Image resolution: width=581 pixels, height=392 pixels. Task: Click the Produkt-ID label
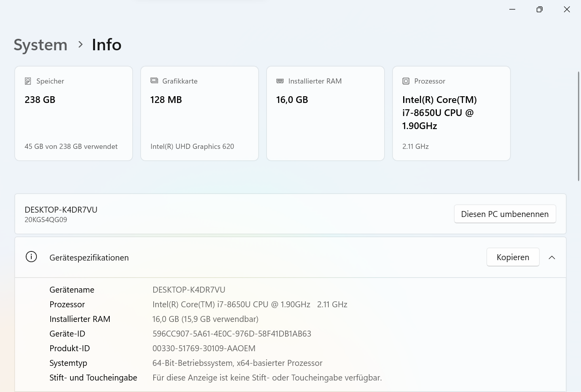[x=70, y=348]
